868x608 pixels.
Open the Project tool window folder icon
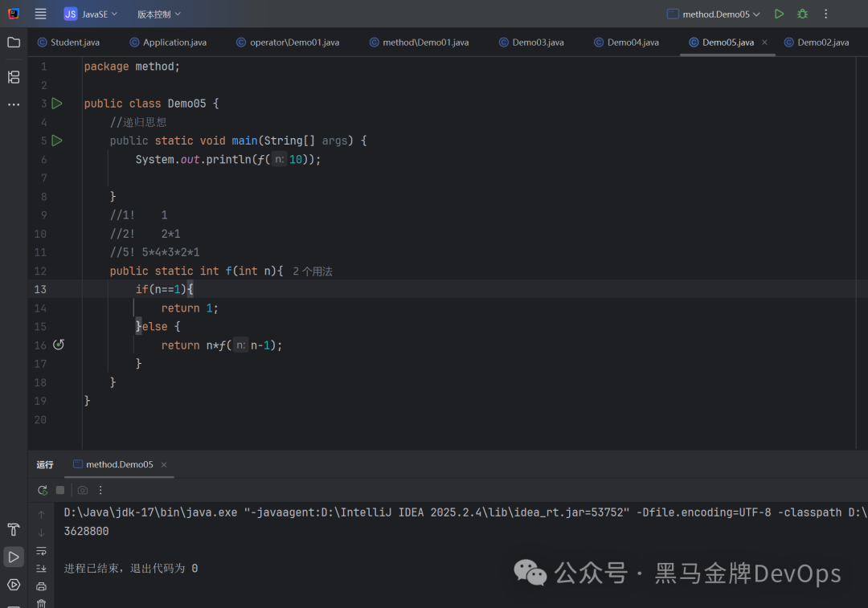pyautogui.click(x=13, y=43)
